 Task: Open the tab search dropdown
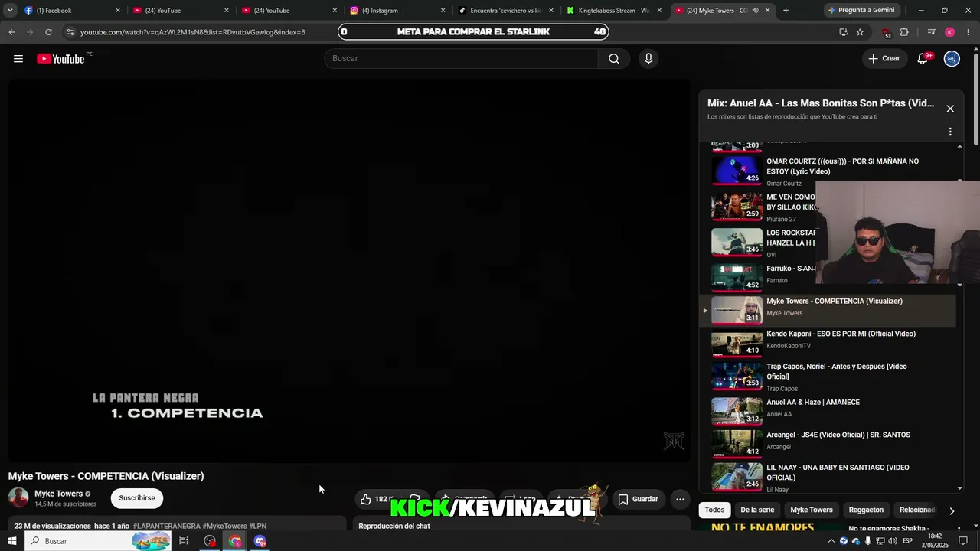point(10,11)
